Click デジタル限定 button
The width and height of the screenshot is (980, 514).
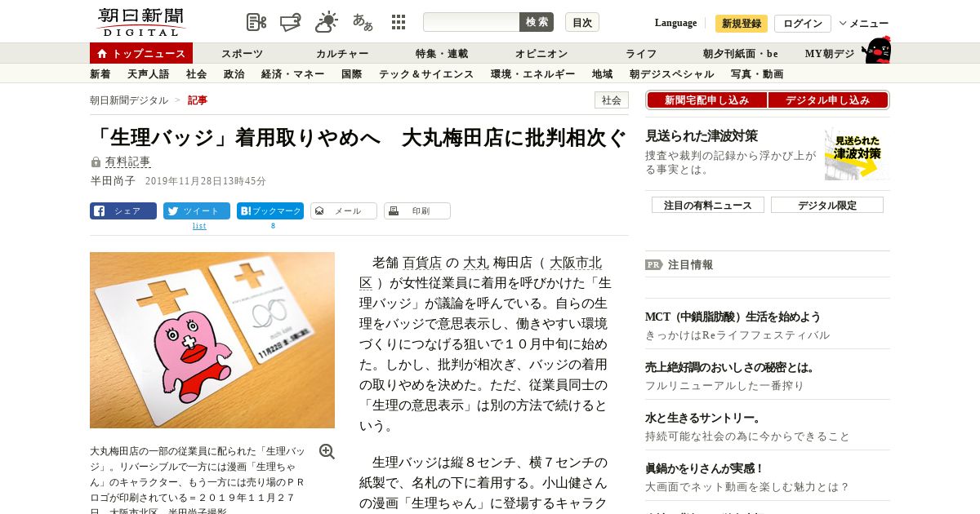pyautogui.click(x=827, y=206)
